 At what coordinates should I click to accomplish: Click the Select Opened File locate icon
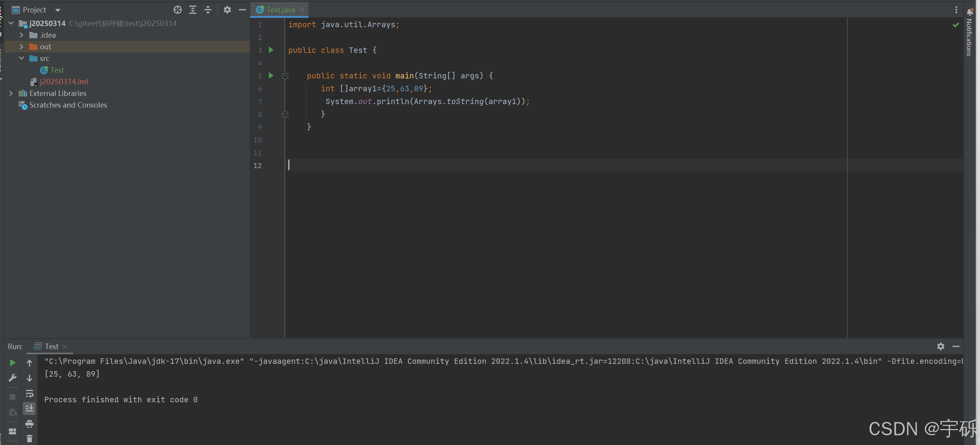[177, 10]
